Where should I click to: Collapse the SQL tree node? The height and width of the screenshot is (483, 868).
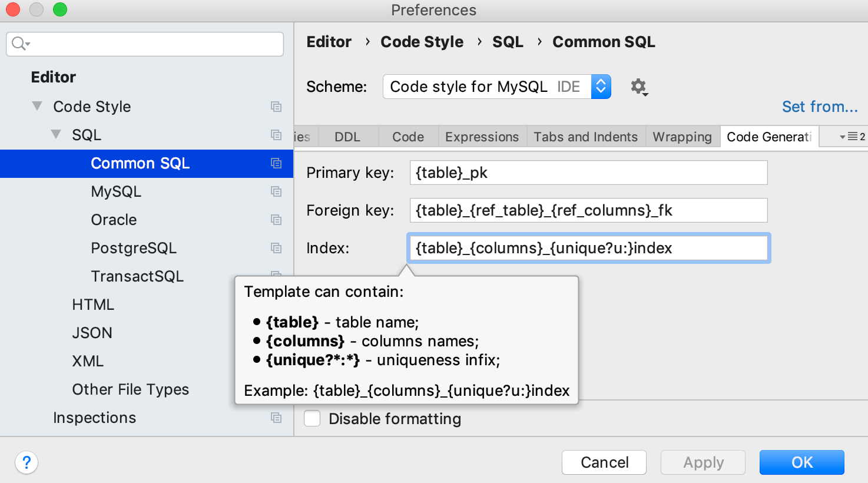(56, 134)
